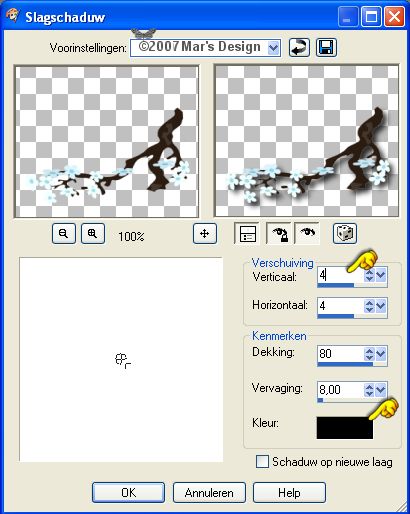
Task: Open the black Kleur color swatch
Action: tap(345, 428)
